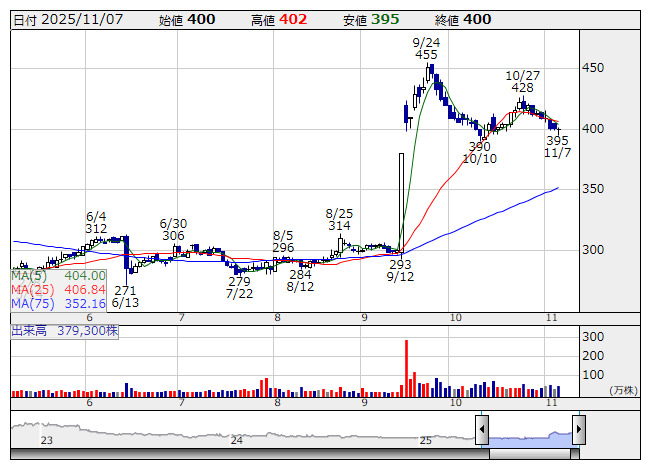This screenshot has height=470, width=653.
Task: Click the 8/25 high label of 314
Action: 340,220
